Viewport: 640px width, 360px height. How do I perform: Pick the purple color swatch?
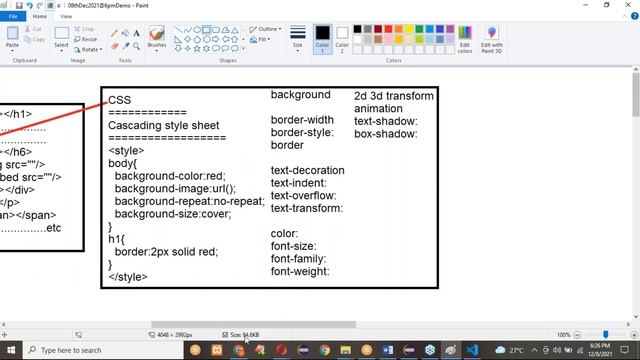coord(450,29)
